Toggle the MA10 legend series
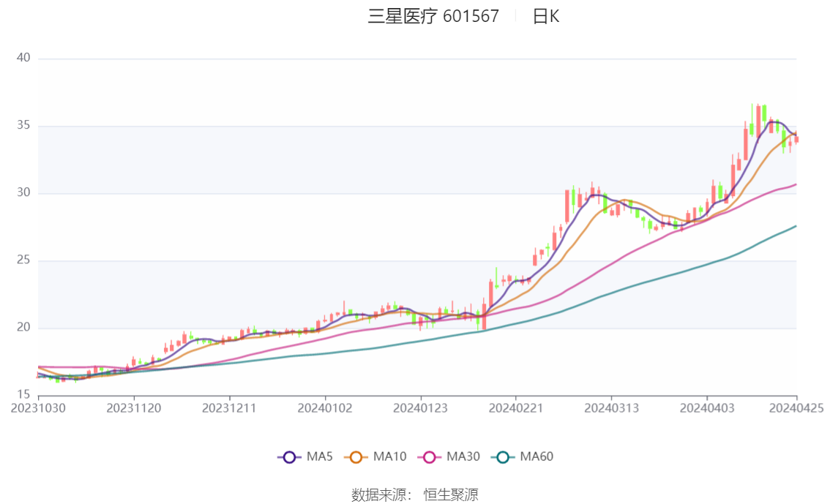The height and width of the screenshot is (504, 830). click(x=375, y=457)
